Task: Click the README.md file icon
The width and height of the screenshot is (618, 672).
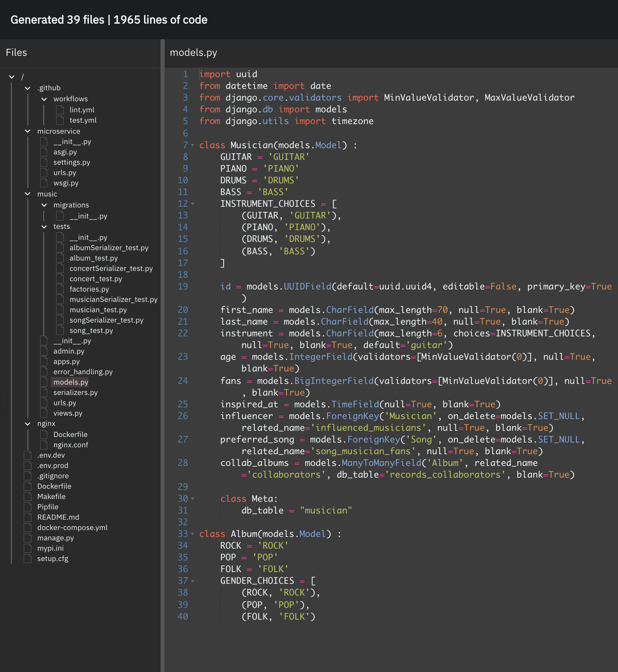Action: click(x=28, y=517)
